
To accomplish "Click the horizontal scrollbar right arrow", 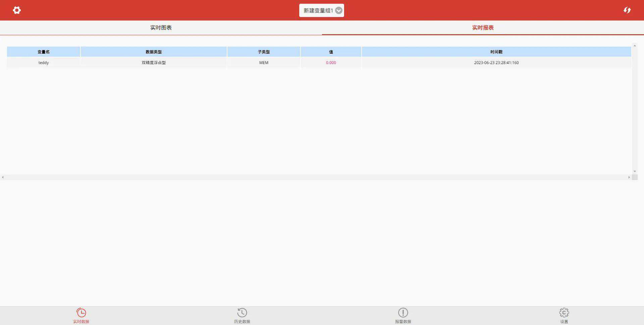I will click(629, 177).
